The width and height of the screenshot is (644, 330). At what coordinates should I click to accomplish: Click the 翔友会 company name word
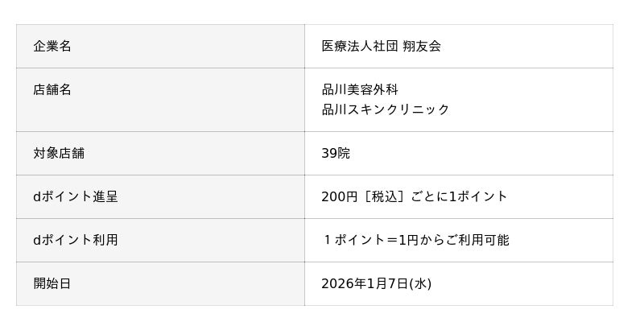coord(422,46)
